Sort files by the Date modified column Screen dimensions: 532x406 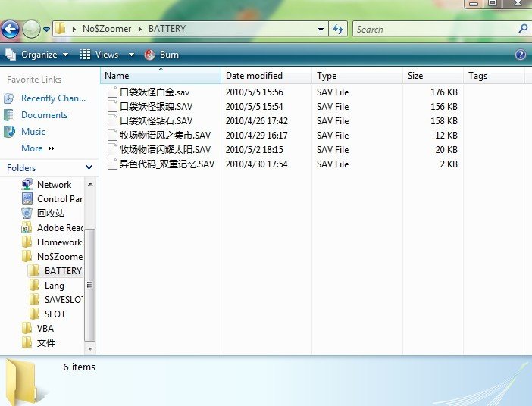254,76
